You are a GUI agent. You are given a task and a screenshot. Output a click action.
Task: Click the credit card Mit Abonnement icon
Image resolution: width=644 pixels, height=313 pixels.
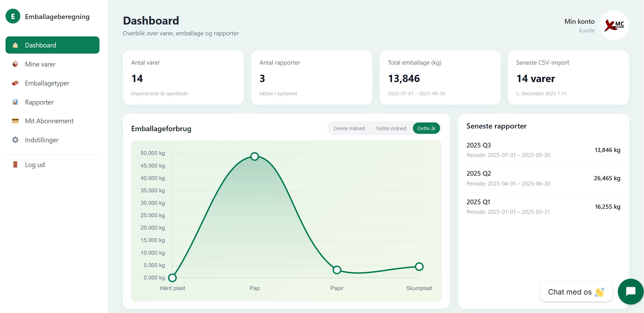point(15,121)
